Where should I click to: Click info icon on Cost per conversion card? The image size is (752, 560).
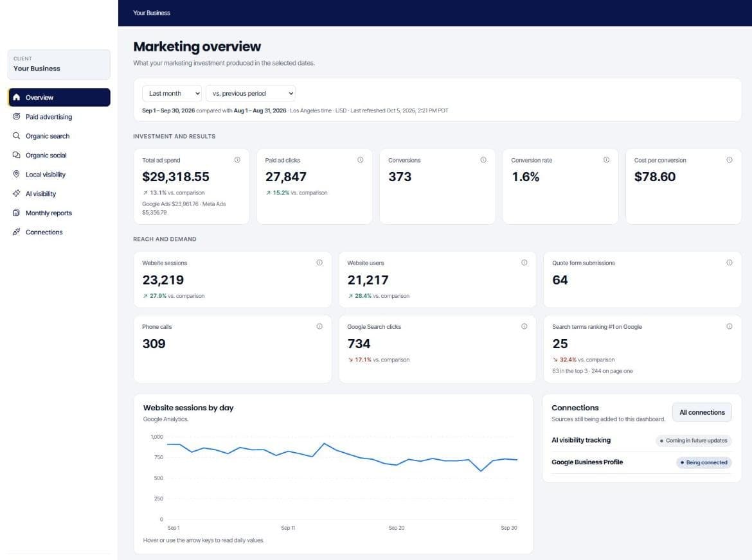click(x=729, y=159)
